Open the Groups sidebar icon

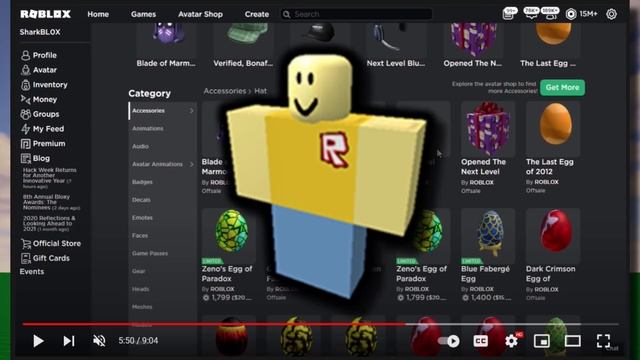(25, 114)
